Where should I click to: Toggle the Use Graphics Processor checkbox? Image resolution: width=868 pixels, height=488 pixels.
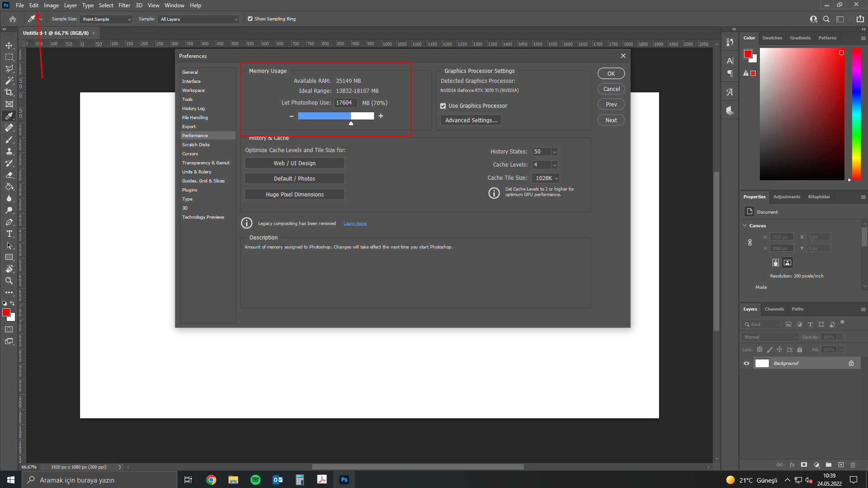(443, 106)
